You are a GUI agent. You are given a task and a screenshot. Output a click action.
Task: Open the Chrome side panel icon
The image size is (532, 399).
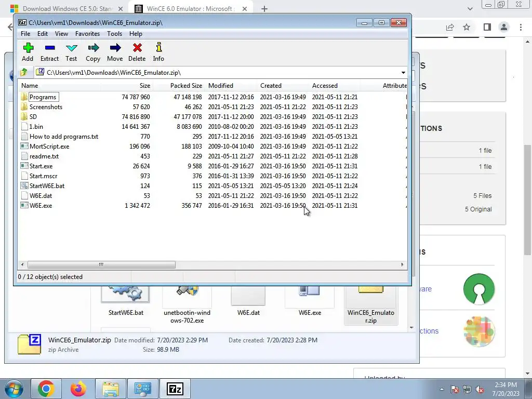487,27
